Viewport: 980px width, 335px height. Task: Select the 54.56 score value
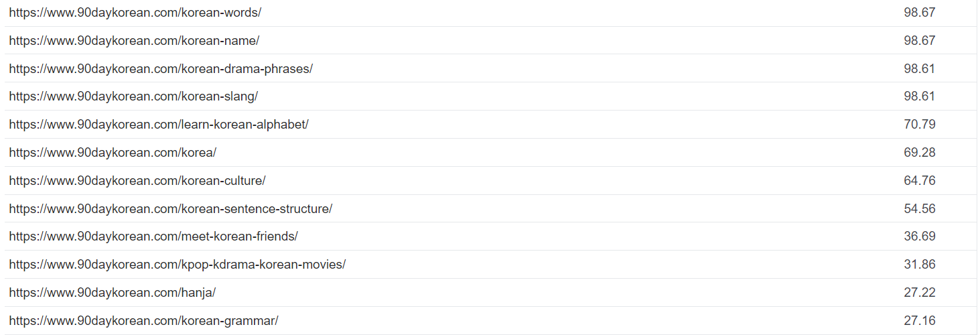[x=920, y=209]
